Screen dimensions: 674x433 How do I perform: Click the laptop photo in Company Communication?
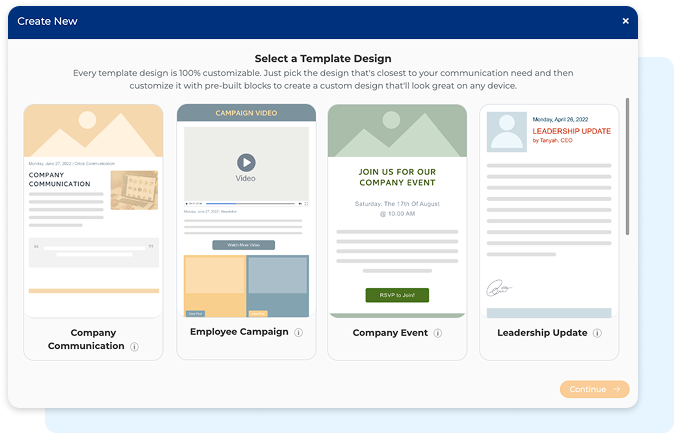134,190
